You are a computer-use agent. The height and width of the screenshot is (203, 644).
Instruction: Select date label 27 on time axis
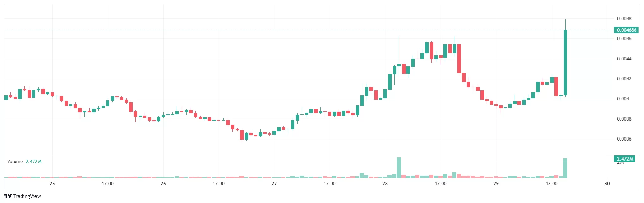point(274,184)
